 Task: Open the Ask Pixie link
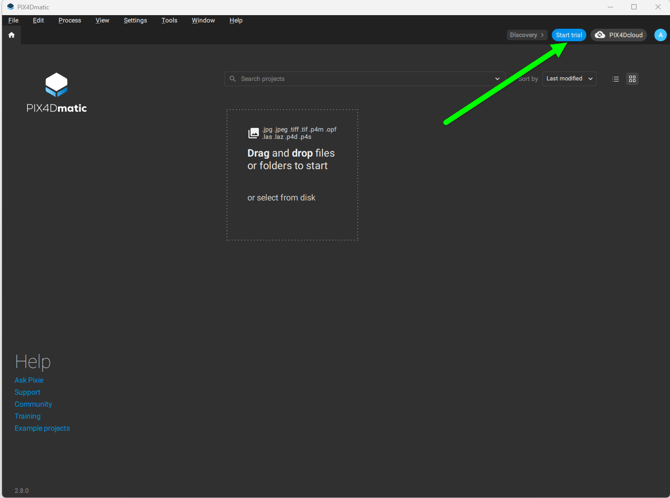29,380
